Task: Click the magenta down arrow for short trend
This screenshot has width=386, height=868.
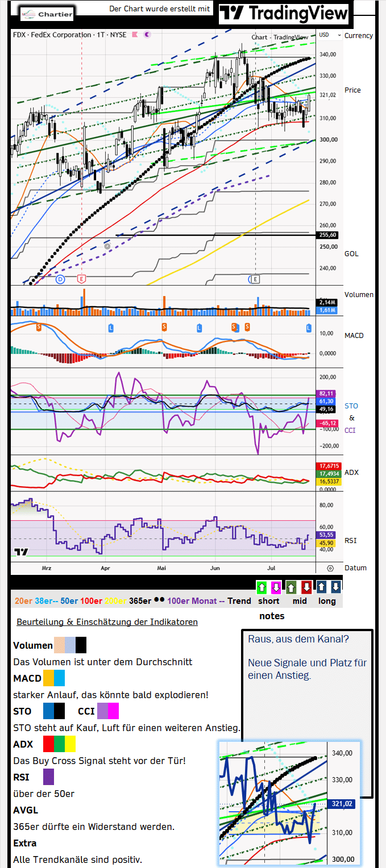Action: click(x=276, y=586)
